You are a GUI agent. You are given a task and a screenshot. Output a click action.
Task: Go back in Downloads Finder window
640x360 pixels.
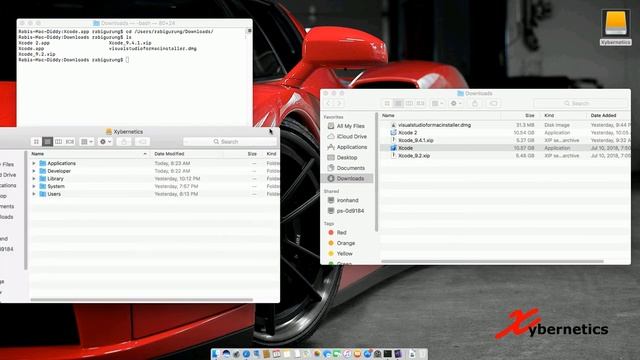coord(328,103)
